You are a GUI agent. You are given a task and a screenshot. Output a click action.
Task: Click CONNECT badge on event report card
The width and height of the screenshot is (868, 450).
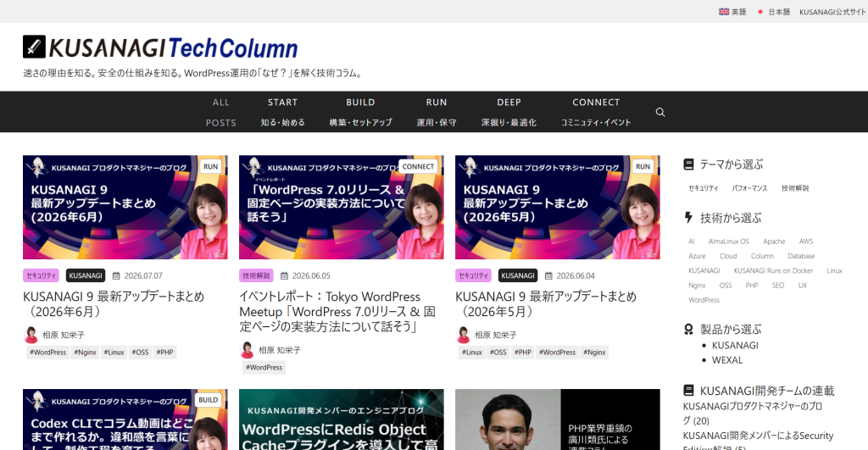point(418,167)
